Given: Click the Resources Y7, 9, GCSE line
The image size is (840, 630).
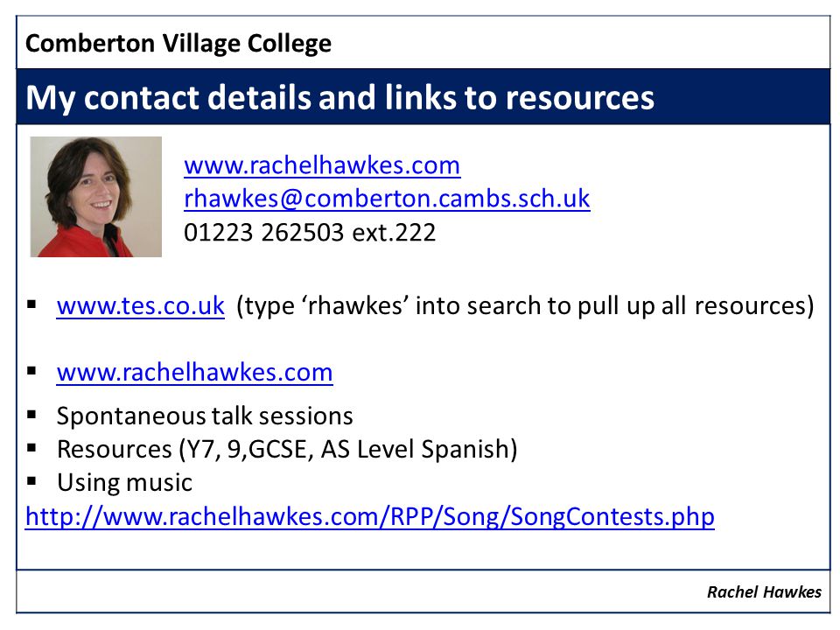Looking at the screenshot, I should click(287, 450).
